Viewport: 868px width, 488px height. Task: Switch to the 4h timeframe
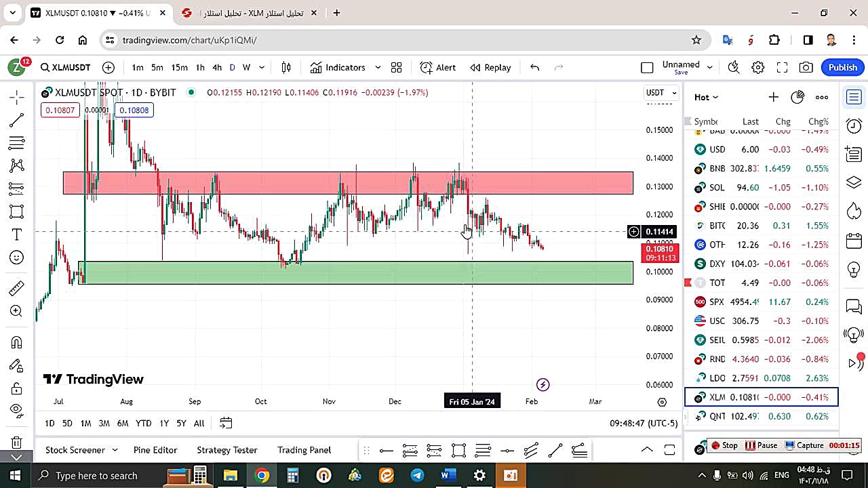(217, 67)
